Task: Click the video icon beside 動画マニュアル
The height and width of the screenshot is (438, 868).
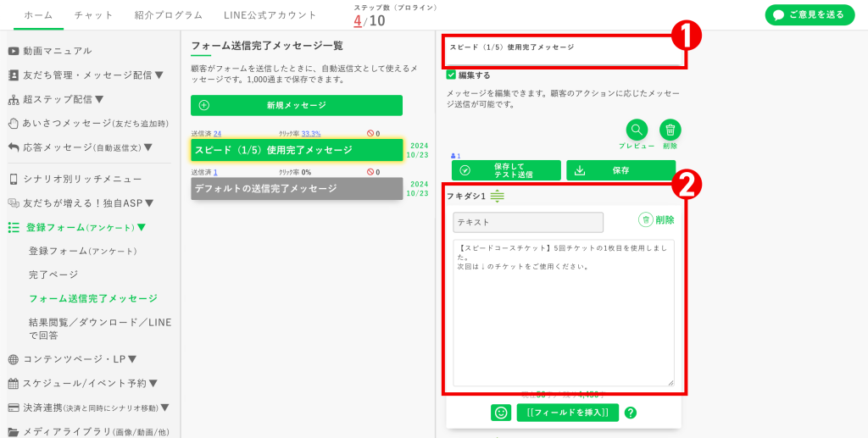Action: (14, 51)
